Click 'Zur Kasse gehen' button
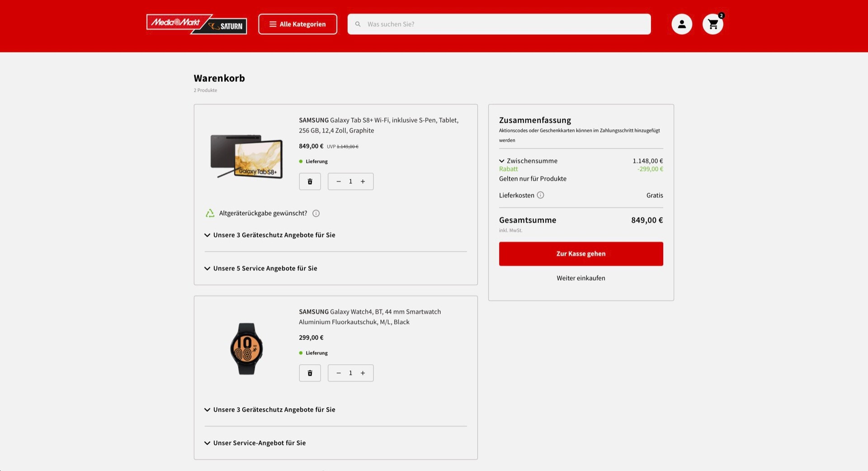The height and width of the screenshot is (471, 868). (581, 254)
